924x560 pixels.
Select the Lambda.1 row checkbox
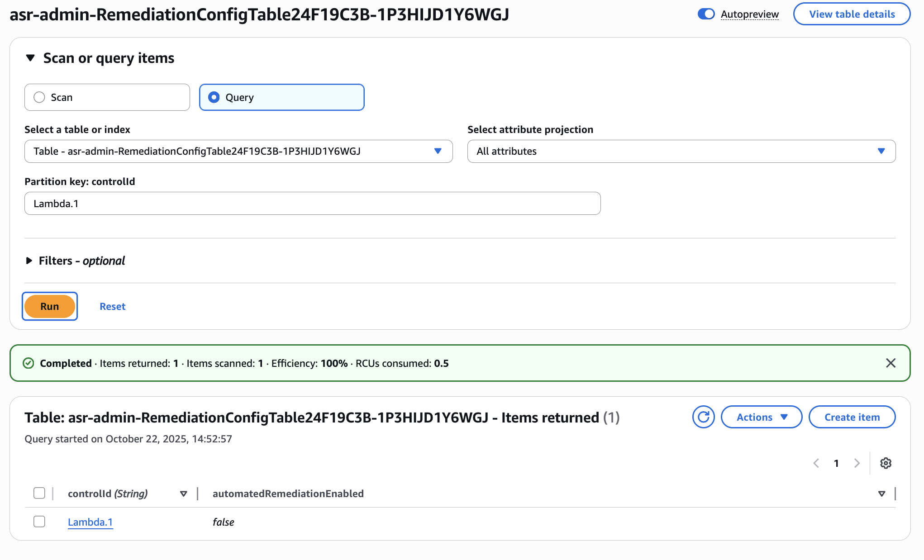pos(39,522)
